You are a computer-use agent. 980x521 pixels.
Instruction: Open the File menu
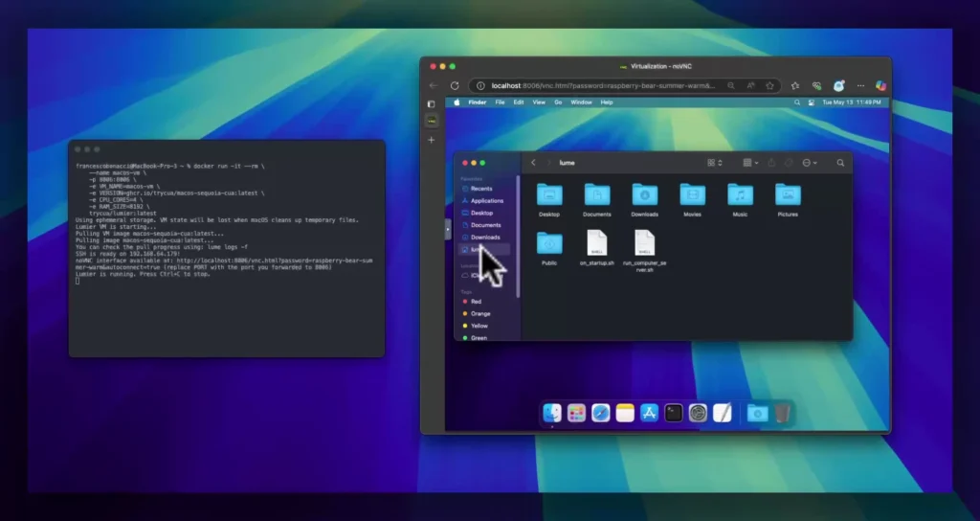tap(500, 102)
